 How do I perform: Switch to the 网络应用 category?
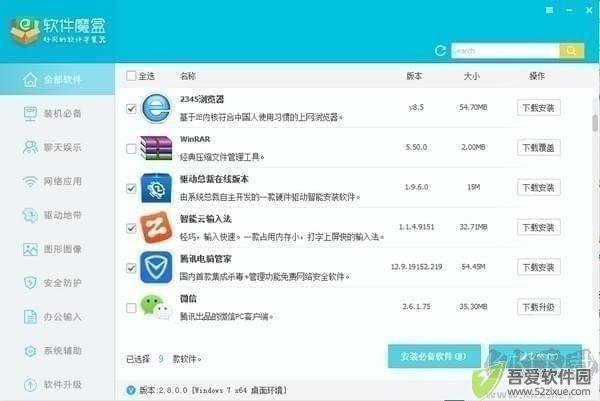pos(57,181)
